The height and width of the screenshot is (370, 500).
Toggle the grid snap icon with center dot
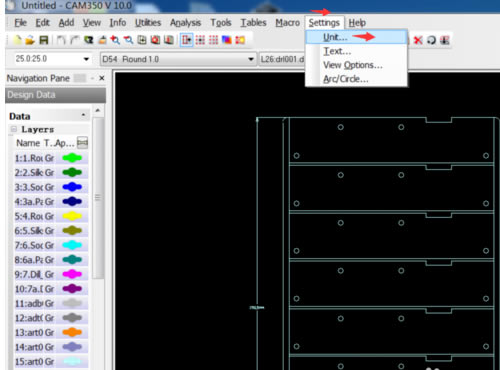200,40
